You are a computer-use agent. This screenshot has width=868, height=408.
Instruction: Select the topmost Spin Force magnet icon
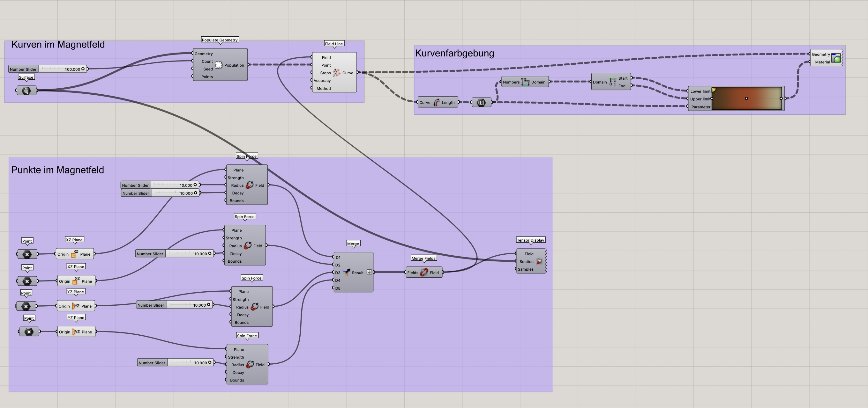click(x=250, y=185)
